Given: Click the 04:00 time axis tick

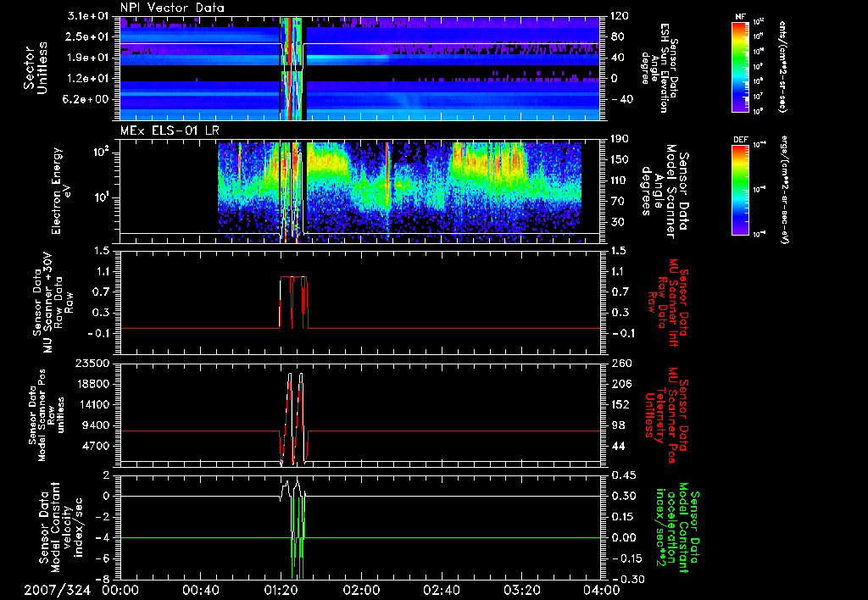Looking at the screenshot, I should click(601, 590).
